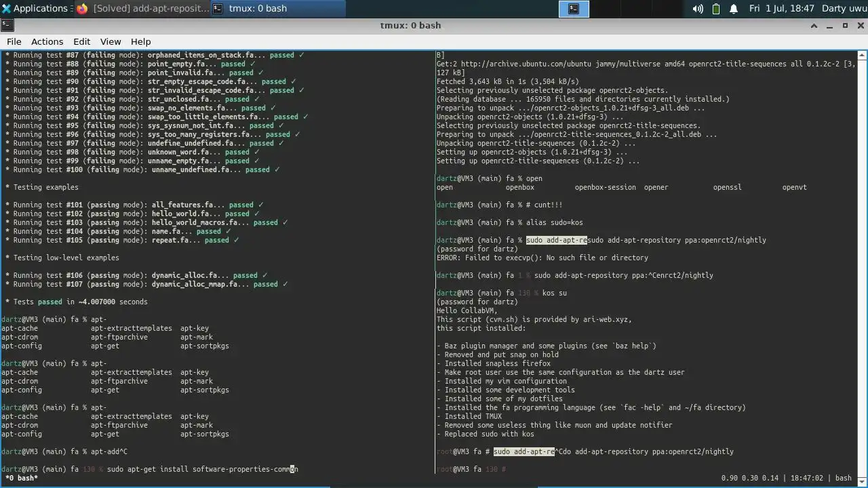Click the 'Setting up openrct2-title-sequences' line
The height and width of the screenshot is (488, 868).
[x=538, y=161]
